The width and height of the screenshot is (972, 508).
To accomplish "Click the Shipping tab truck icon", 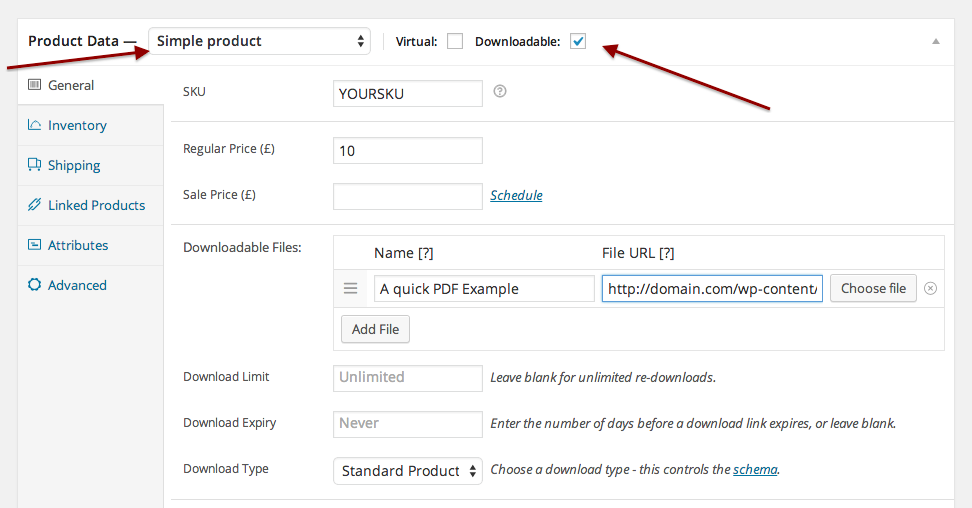I will pos(34,164).
